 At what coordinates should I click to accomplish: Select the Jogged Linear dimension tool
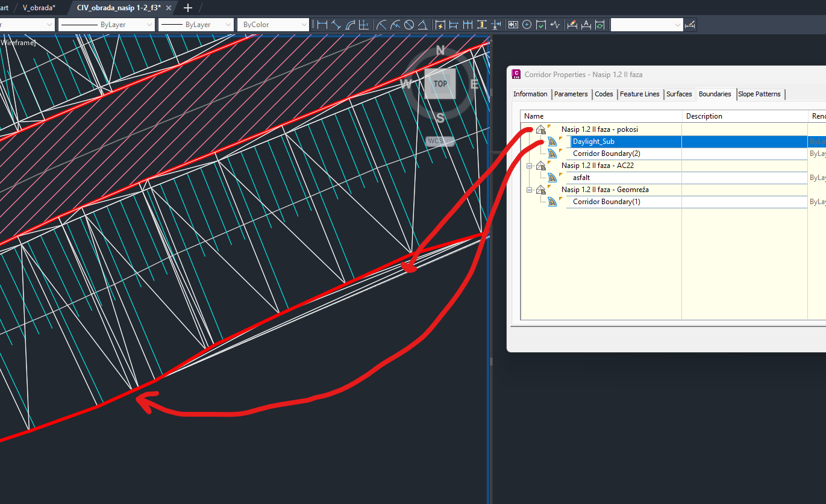pyautogui.click(x=555, y=25)
